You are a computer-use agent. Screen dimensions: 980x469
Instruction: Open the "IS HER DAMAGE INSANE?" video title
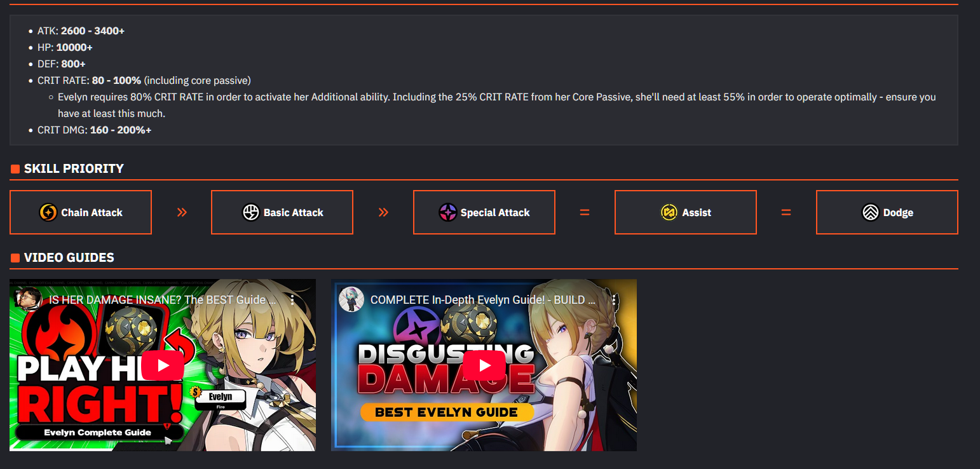pos(163,300)
